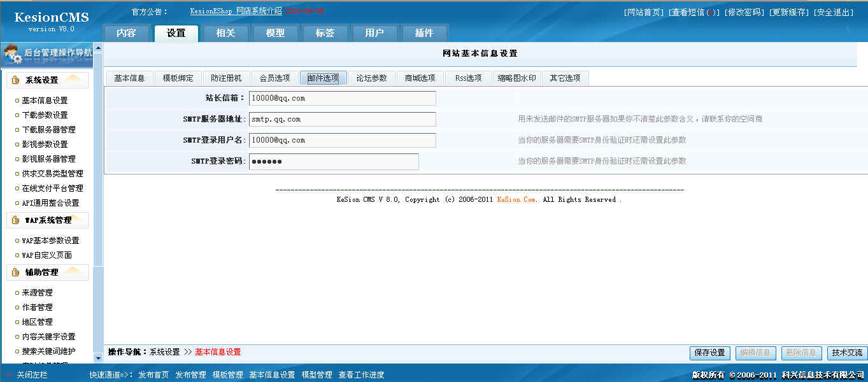Screen dimensions: 868x382
Task: Click the 技术交流 button
Action: click(x=847, y=353)
